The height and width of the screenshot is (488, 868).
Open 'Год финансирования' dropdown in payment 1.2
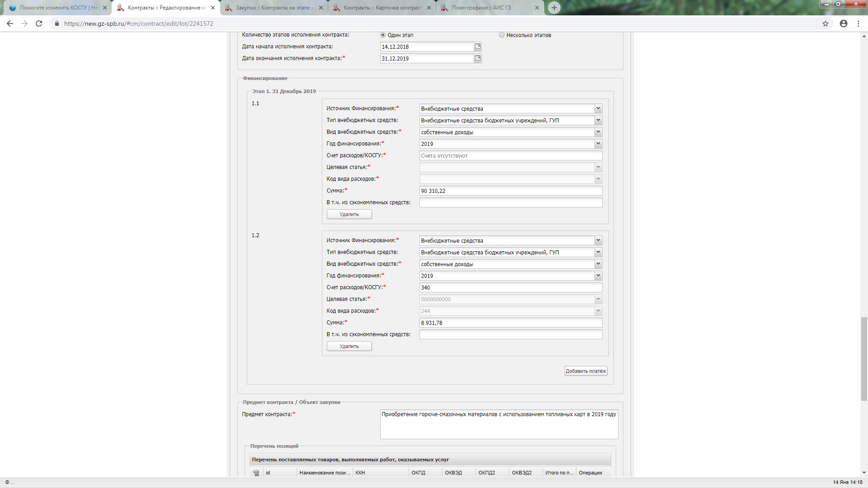598,276
